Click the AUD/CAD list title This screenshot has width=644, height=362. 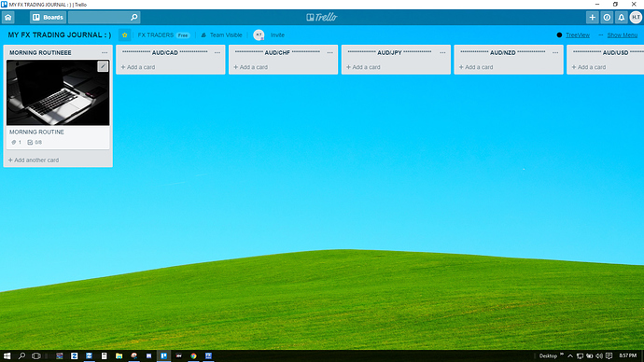pos(164,52)
